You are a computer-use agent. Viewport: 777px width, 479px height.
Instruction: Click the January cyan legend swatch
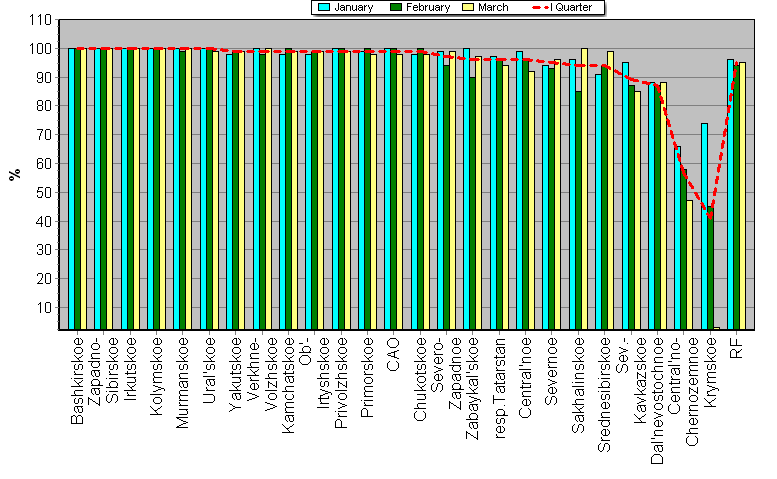(x=324, y=7)
